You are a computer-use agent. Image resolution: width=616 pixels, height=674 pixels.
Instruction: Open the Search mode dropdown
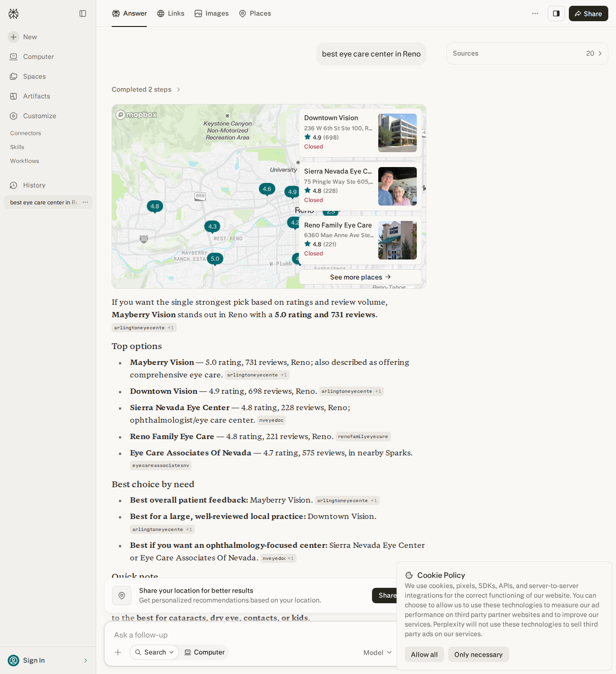154,652
